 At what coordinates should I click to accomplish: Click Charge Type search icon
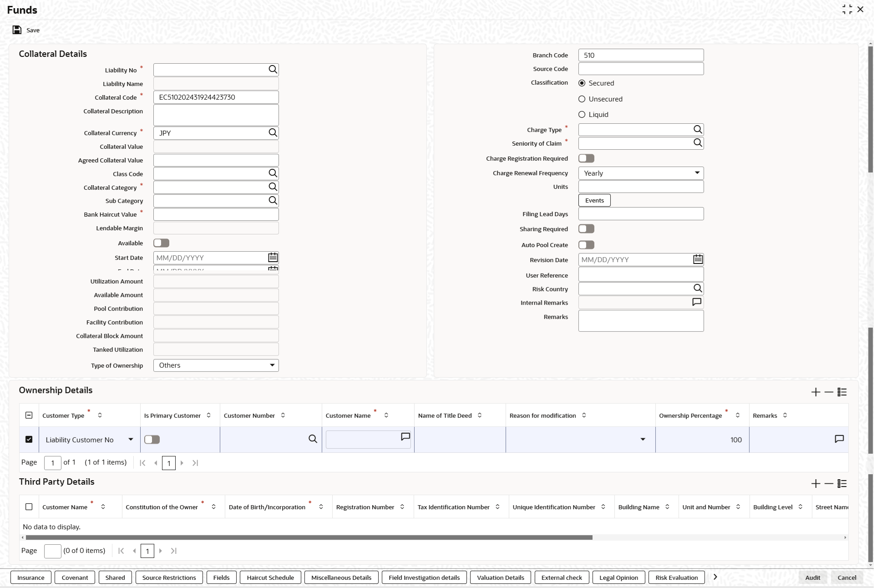698,130
